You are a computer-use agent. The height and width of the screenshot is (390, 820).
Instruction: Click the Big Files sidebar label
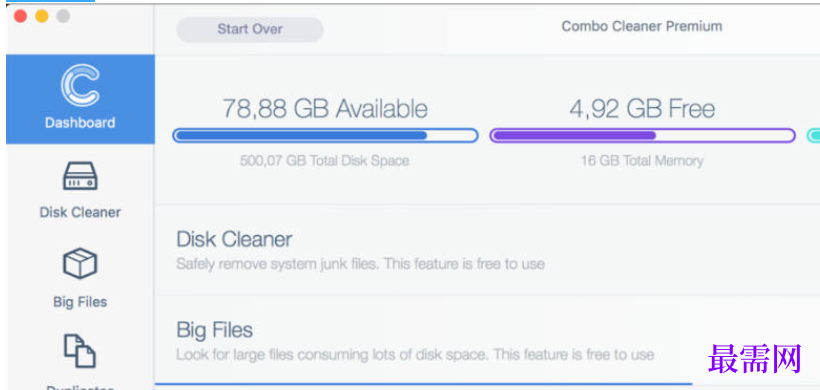[x=80, y=302]
